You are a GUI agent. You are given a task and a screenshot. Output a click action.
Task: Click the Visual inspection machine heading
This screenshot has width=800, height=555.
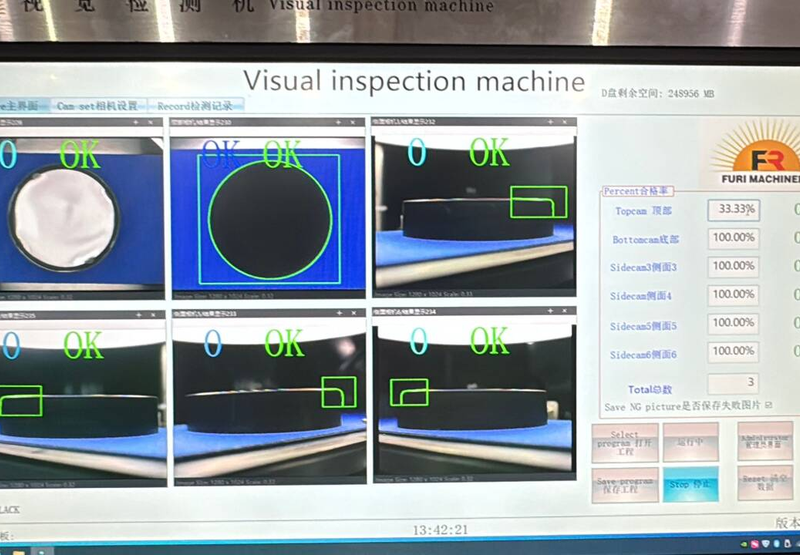click(x=414, y=82)
